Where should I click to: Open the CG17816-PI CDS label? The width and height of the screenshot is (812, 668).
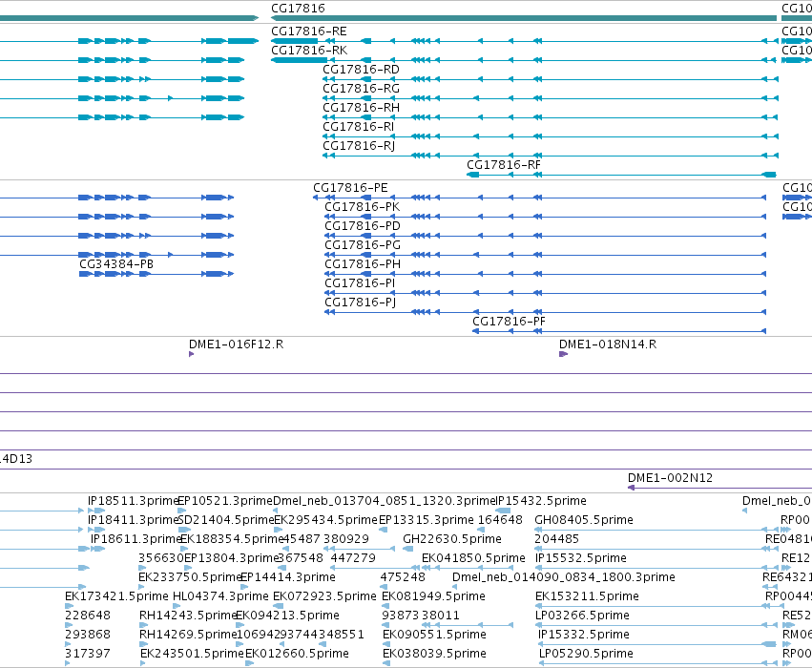coord(360,283)
